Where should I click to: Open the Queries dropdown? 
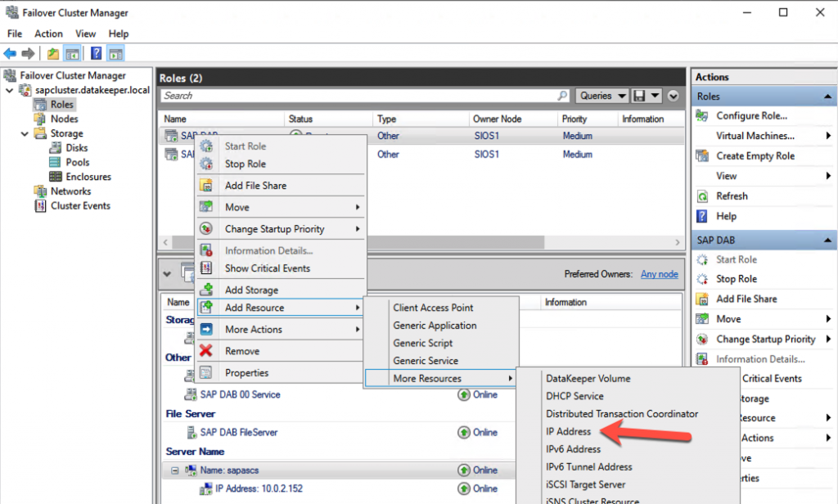tap(601, 96)
